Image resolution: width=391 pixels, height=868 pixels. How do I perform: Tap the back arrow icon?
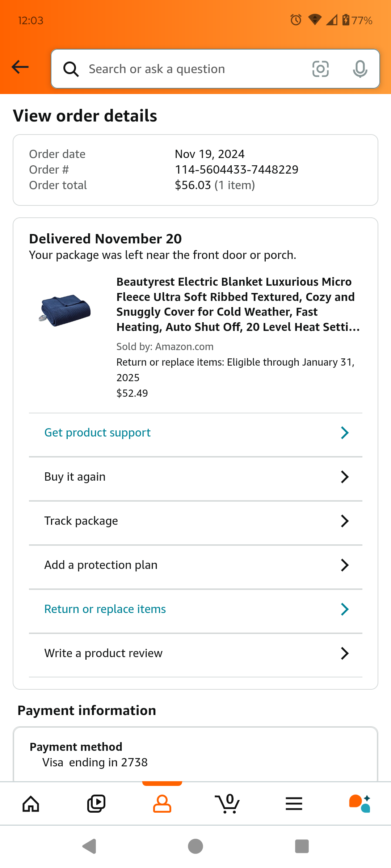tap(20, 67)
